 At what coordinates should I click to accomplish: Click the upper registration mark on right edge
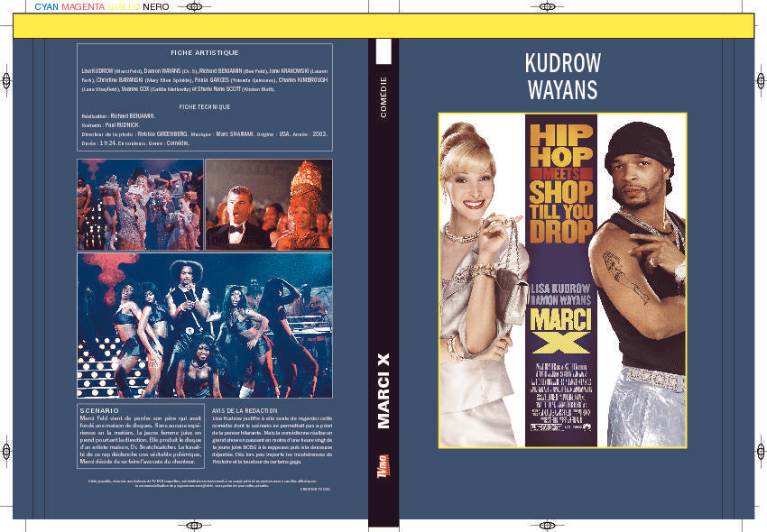pyautogui.click(x=761, y=80)
